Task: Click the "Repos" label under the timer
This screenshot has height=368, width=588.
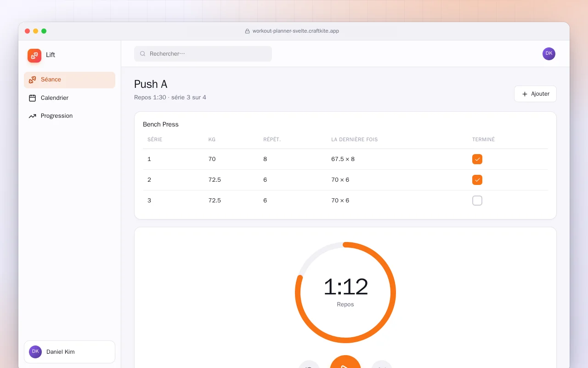Action: 345,305
